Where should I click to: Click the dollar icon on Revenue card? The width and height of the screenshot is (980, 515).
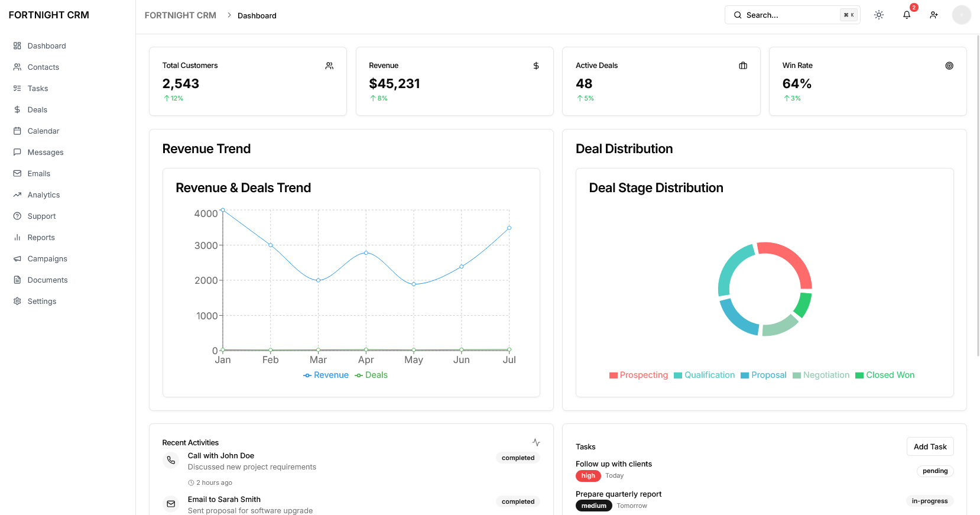pyautogui.click(x=536, y=66)
